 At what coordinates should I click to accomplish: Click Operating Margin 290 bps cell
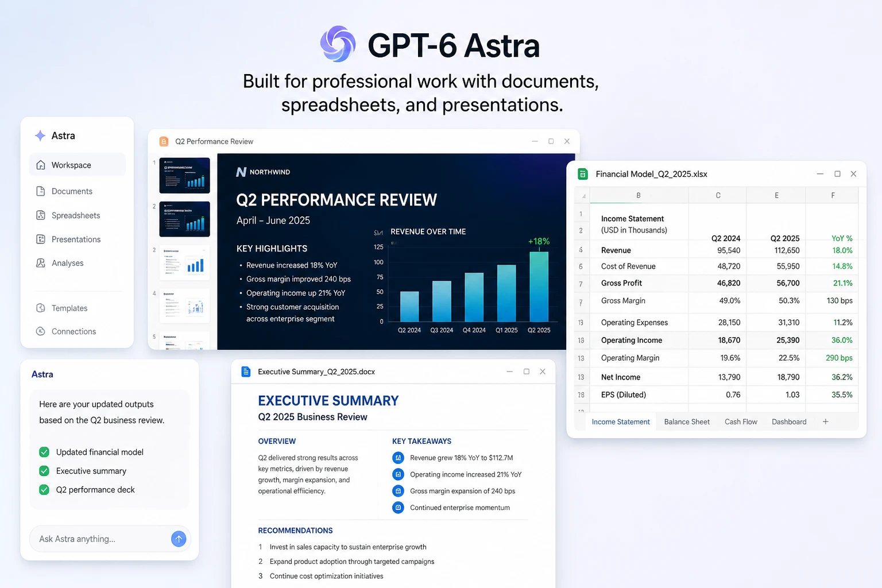tap(832, 358)
